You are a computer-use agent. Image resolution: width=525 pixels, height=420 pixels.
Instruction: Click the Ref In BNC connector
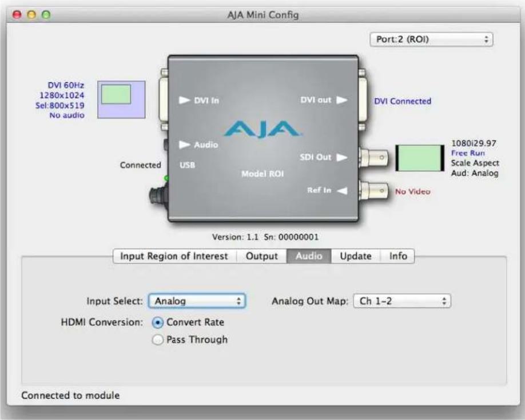pos(374,191)
